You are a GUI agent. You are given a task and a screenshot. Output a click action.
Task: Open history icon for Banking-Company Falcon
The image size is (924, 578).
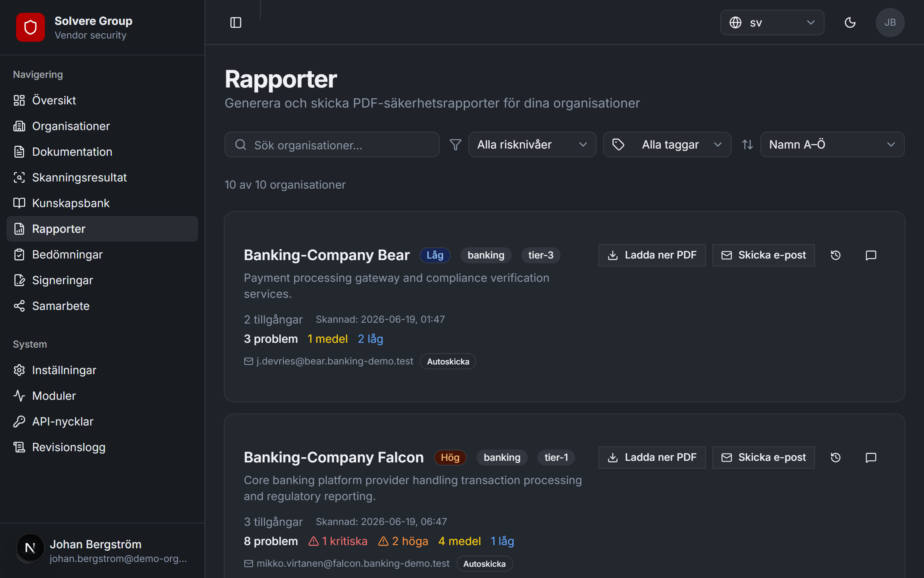point(836,458)
